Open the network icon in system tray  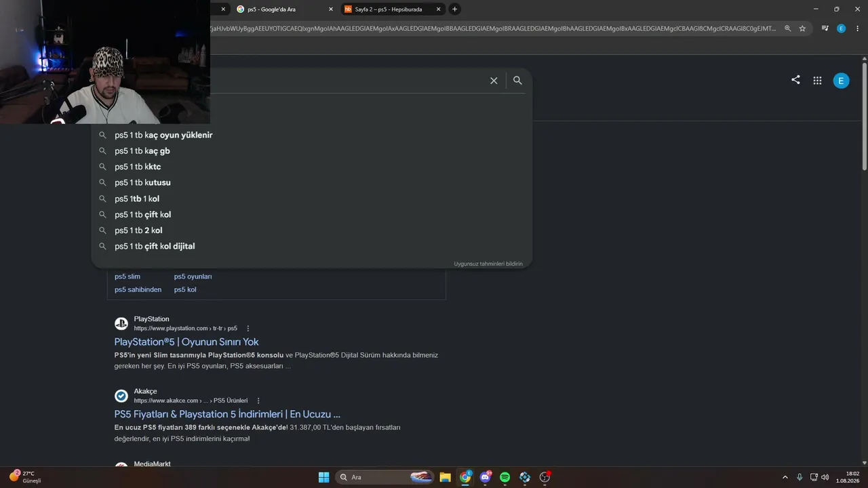coord(814,477)
